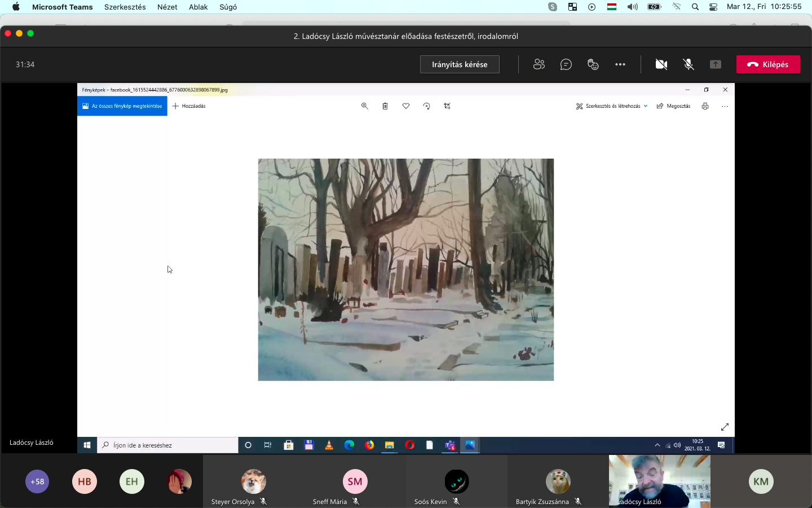Click the Cortana circle on the taskbar
The image size is (812, 508).
[x=248, y=445]
